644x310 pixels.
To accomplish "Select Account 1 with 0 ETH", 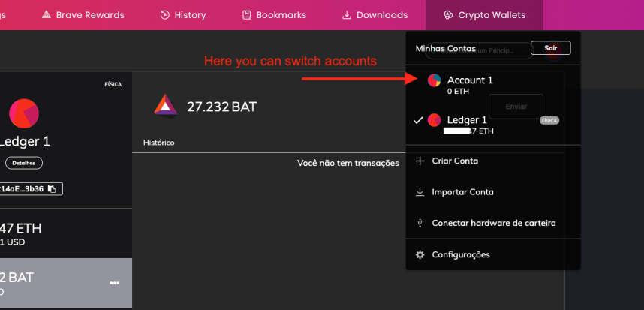I will (493, 85).
